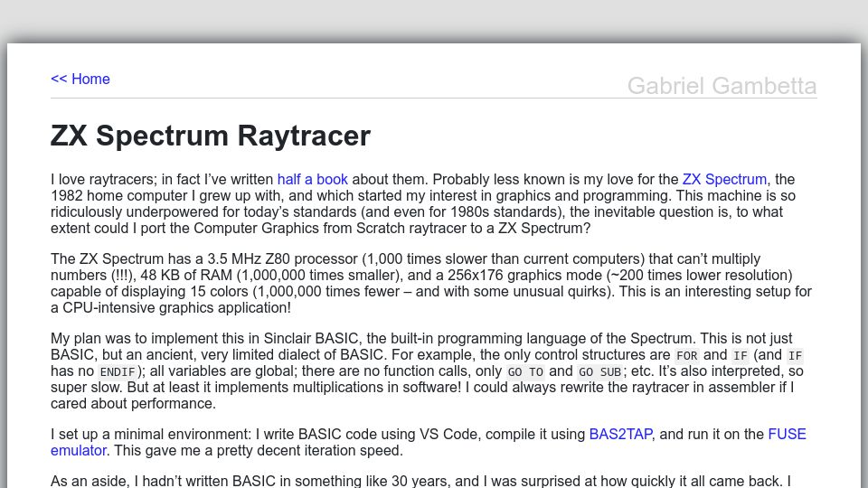Go back via the << Home link
The image size is (868, 488).
(80, 80)
